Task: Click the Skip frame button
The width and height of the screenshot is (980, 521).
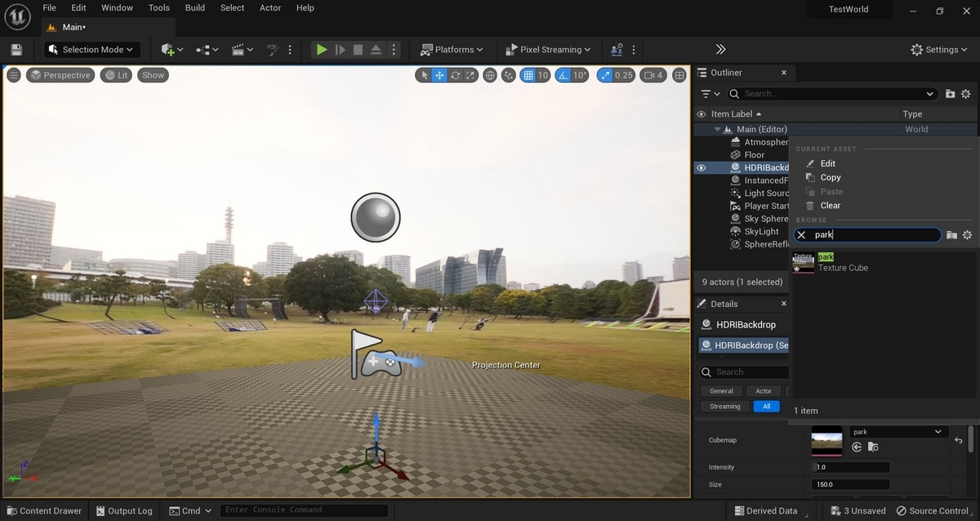Action: click(341, 50)
